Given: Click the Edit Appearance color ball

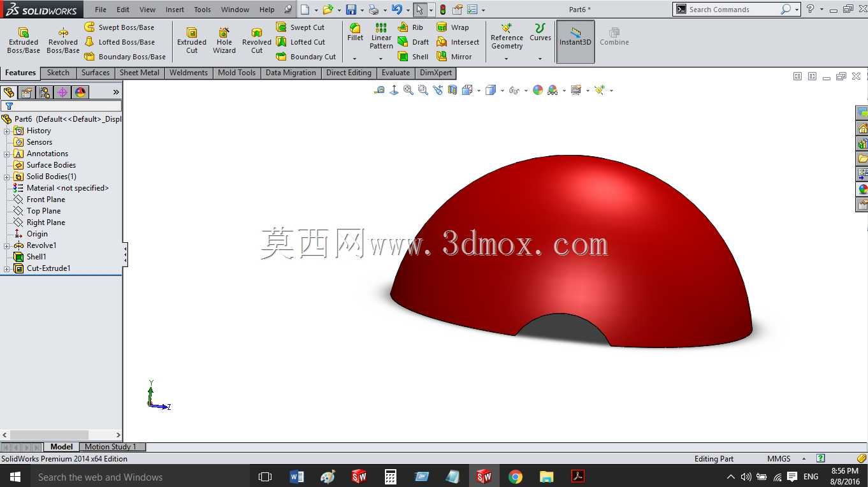Looking at the screenshot, I should pyautogui.click(x=538, y=91).
